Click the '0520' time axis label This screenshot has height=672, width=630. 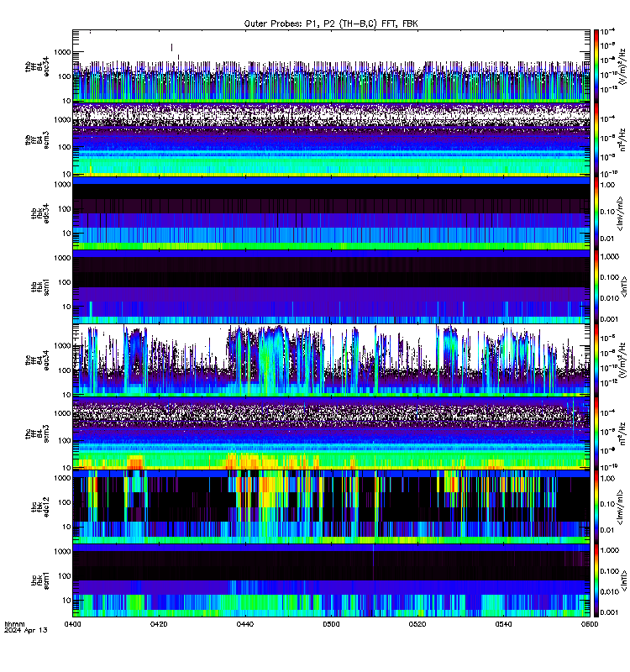tap(417, 624)
